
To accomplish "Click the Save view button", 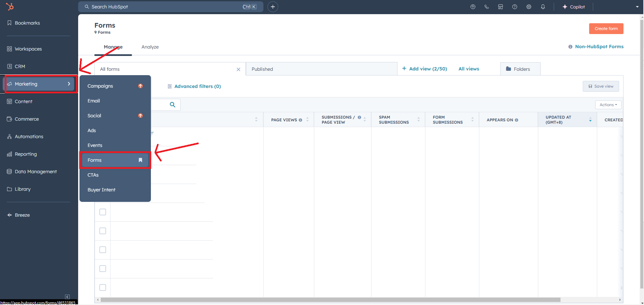I will pos(601,86).
